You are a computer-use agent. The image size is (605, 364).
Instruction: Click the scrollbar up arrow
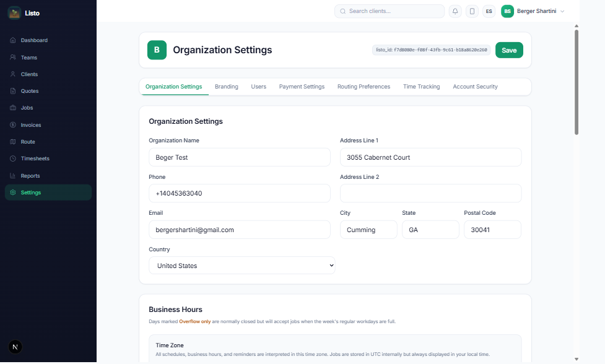click(x=577, y=26)
